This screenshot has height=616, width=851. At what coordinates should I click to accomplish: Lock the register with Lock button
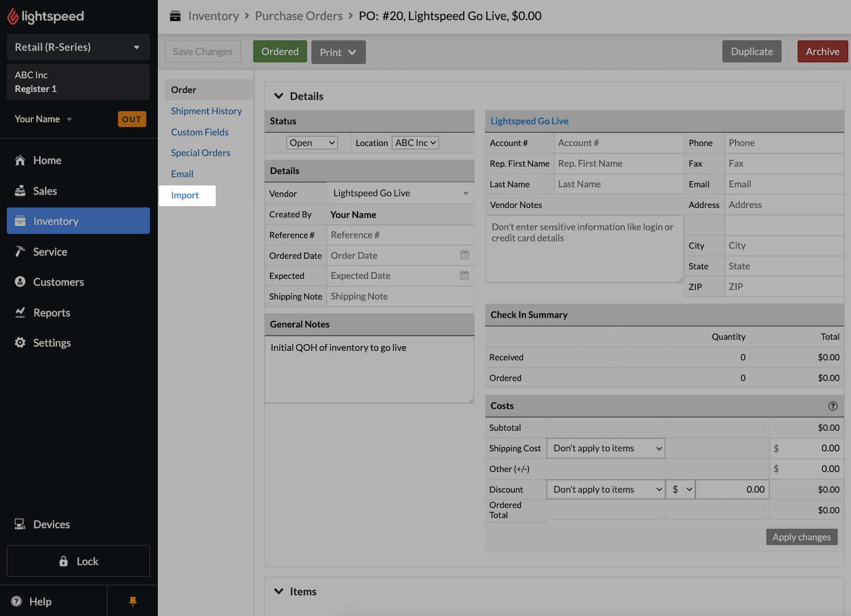click(78, 561)
